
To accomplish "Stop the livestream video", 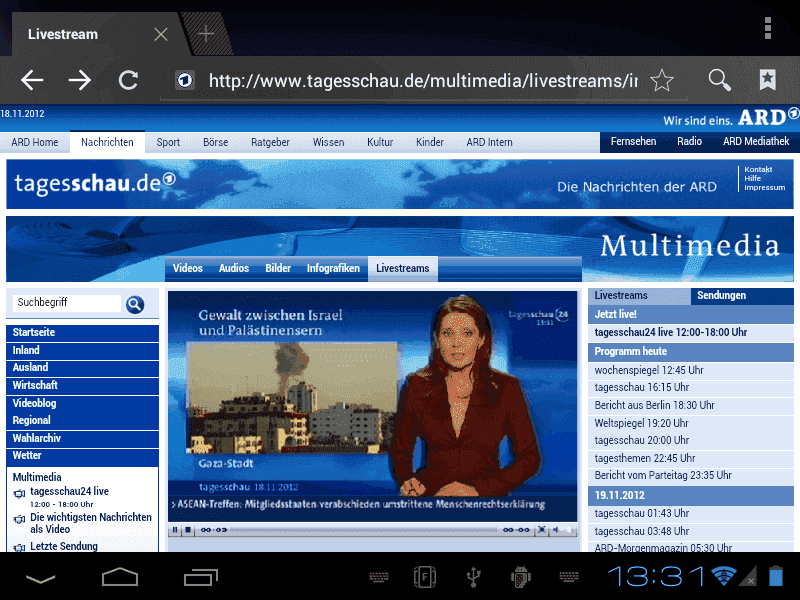I will [x=188, y=530].
